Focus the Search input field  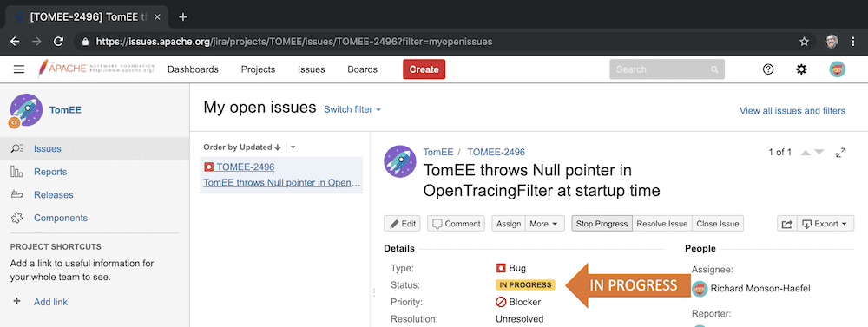[667, 69]
